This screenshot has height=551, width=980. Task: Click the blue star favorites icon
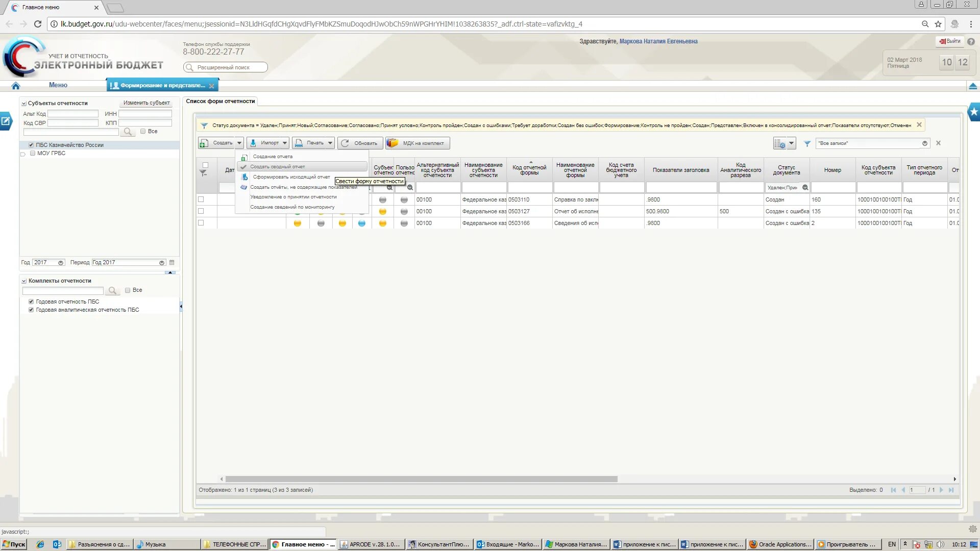point(974,112)
